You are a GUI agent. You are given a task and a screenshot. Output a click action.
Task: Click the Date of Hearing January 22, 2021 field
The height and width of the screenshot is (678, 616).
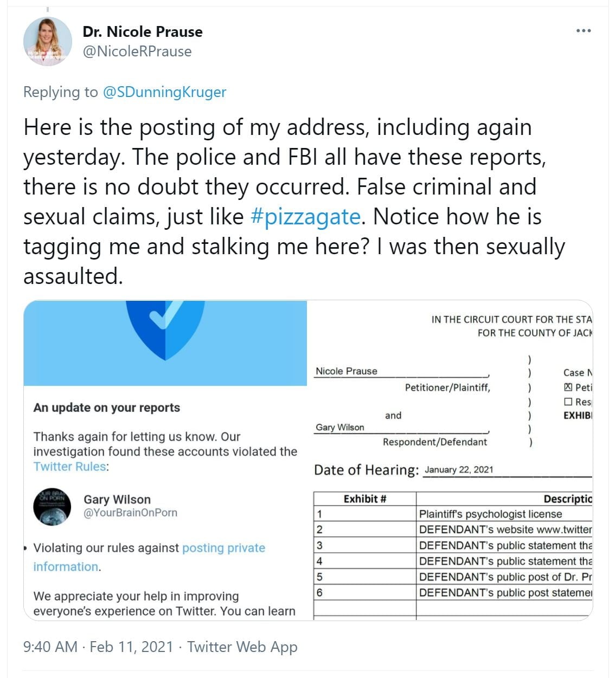[459, 470]
